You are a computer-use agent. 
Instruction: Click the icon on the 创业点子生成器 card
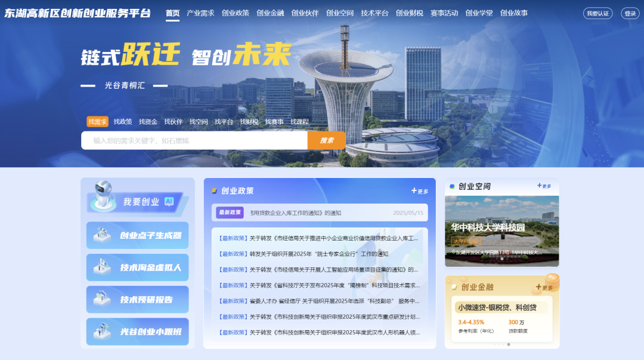(x=102, y=236)
